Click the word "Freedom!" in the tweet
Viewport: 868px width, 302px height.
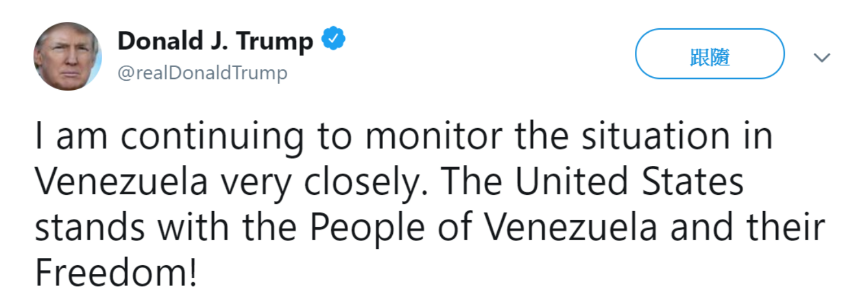pyautogui.click(x=116, y=273)
